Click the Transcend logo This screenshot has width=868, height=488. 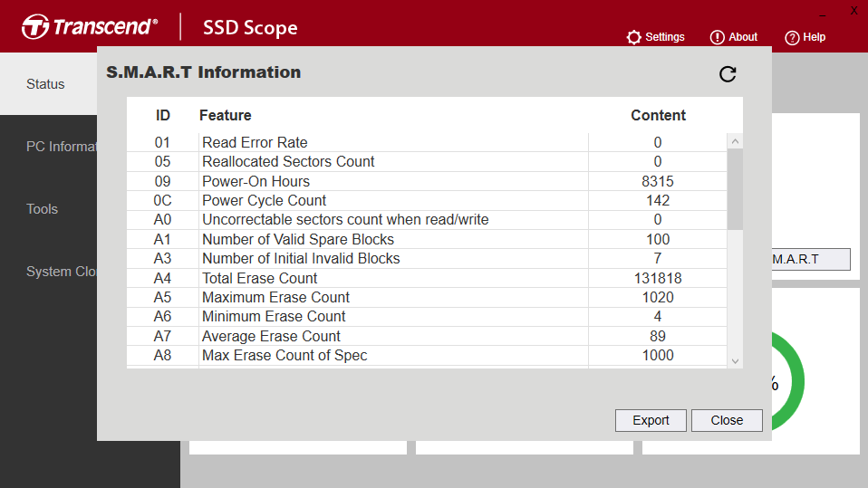pyautogui.click(x=90, y=26)
